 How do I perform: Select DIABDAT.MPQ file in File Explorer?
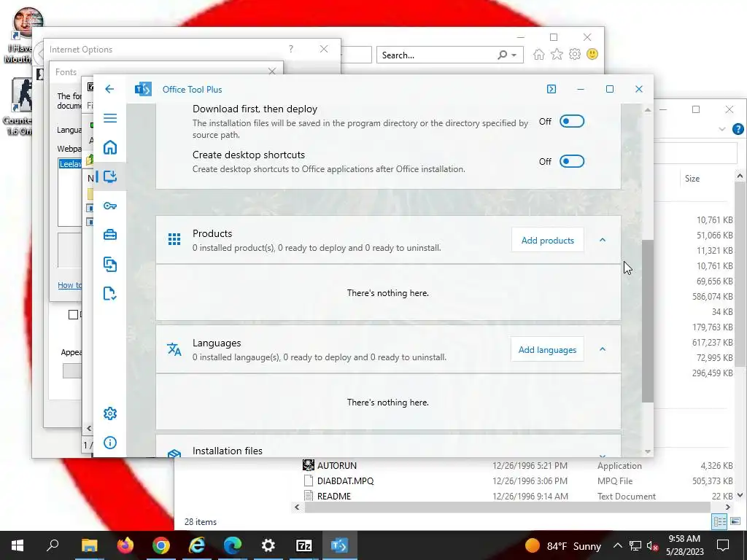click(345, 481)
